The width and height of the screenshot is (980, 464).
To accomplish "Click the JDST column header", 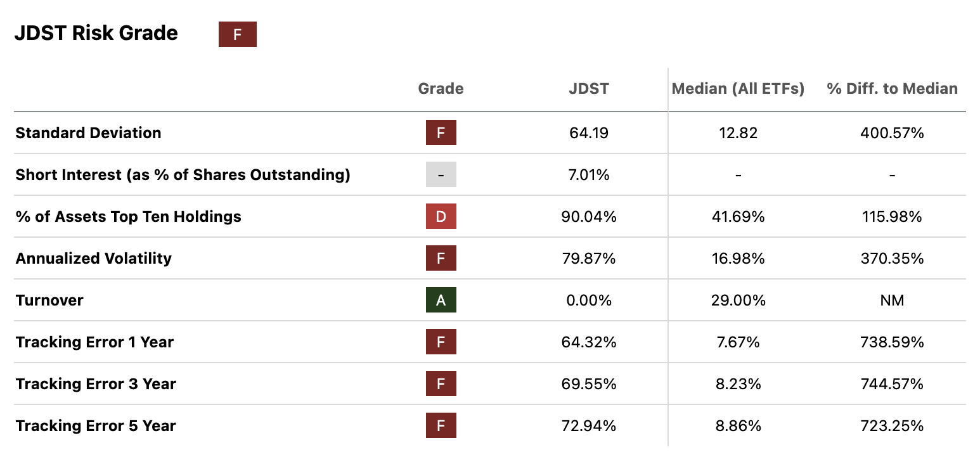I will (x=588, y=89).
